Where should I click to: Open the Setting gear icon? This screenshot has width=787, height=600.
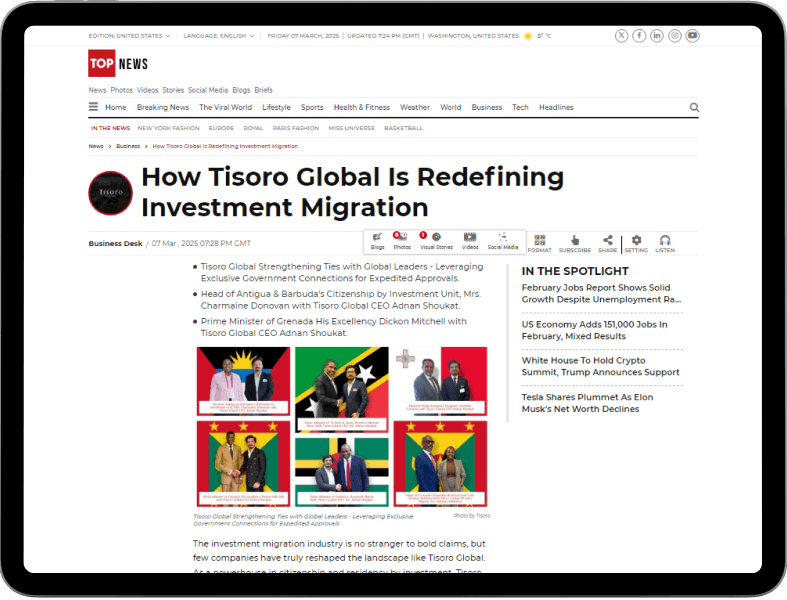pos(636,243)
